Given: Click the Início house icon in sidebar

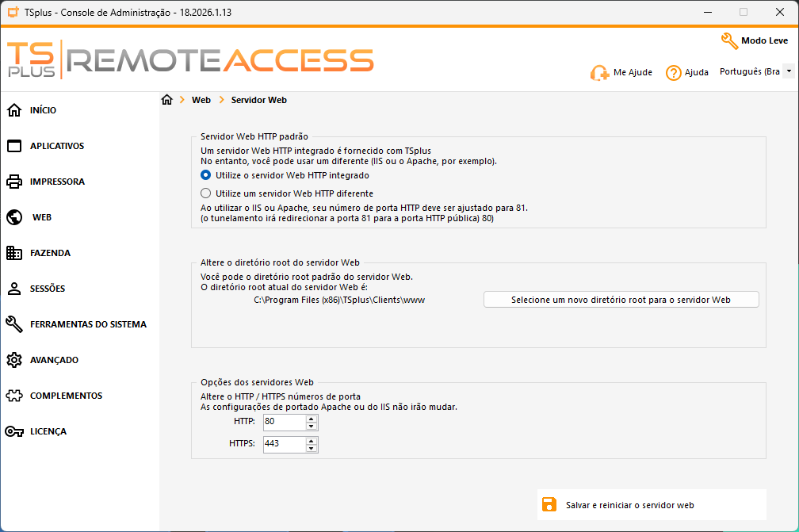Looking at the screenshot, I should tap(14, 110).
